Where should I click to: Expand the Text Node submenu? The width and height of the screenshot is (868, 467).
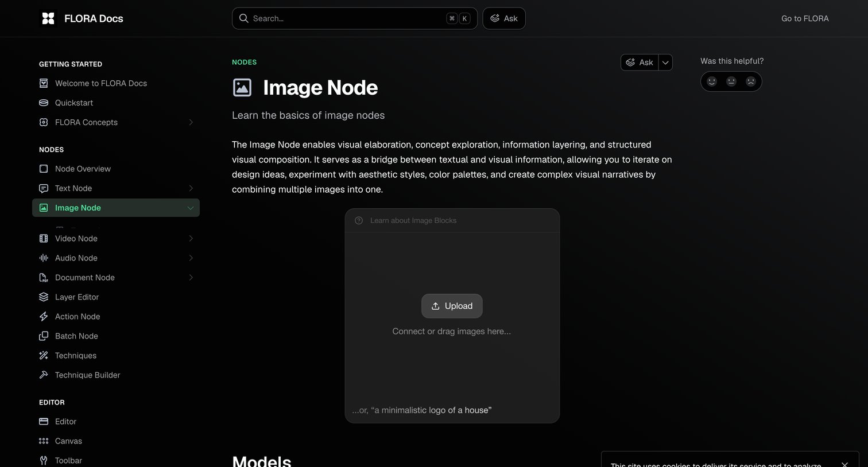(191, 188)
